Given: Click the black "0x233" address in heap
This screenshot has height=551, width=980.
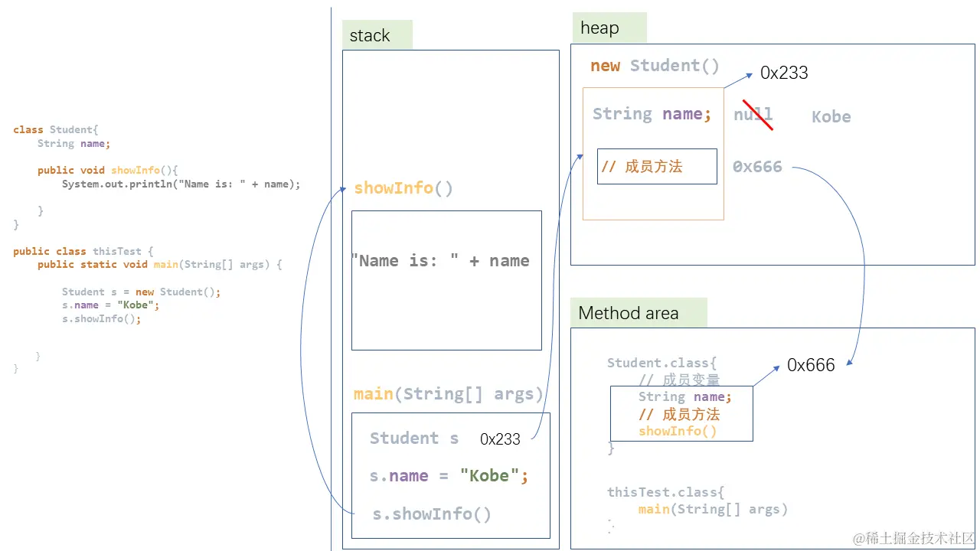Looking at the screenshot, I should tap(784, 73).
